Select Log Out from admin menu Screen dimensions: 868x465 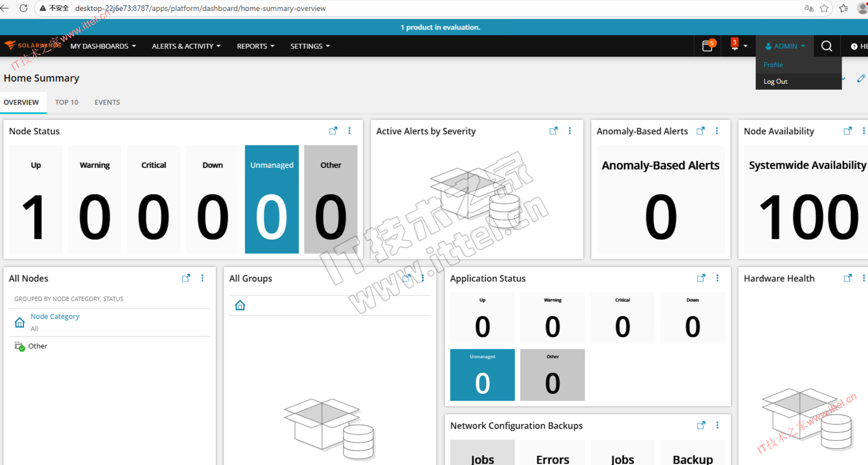[x=775, y=82]
